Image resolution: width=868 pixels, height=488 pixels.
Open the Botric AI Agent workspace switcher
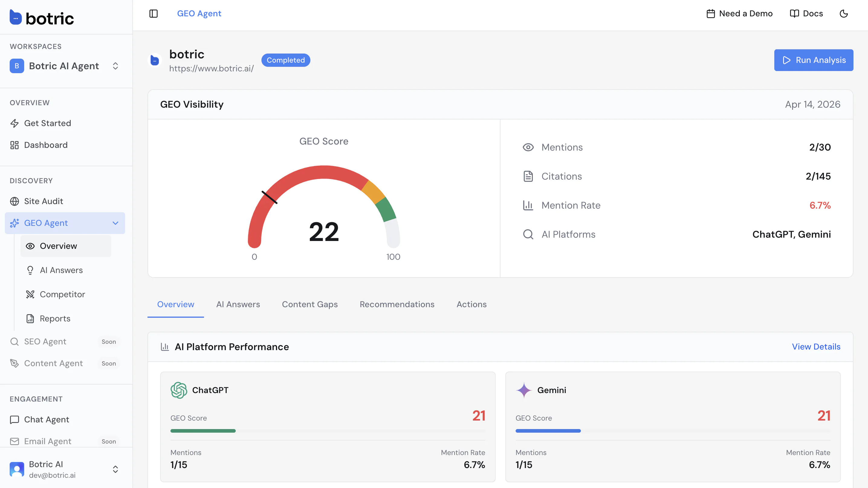[x=65, y=66]
